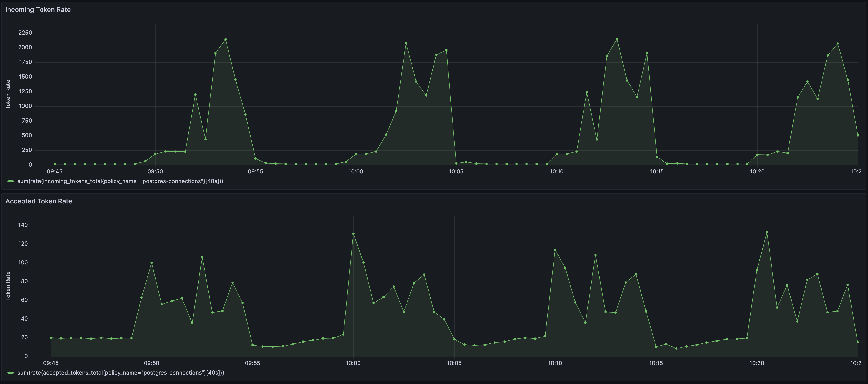Click the Token Rate axis title on Incoming chart

(x=8, y=95)
